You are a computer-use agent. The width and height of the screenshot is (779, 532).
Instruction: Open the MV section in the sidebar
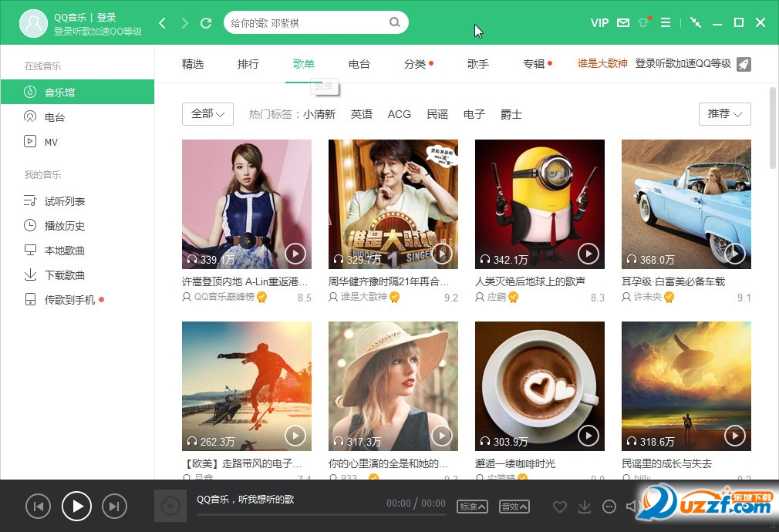click(x=52, y=141)
